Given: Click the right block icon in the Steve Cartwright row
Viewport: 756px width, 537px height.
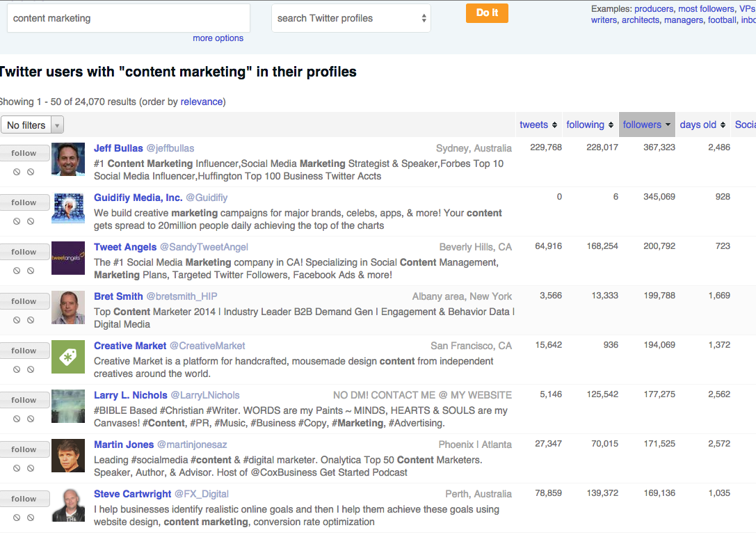Looking at the screenshot, I should click(31, 518).
